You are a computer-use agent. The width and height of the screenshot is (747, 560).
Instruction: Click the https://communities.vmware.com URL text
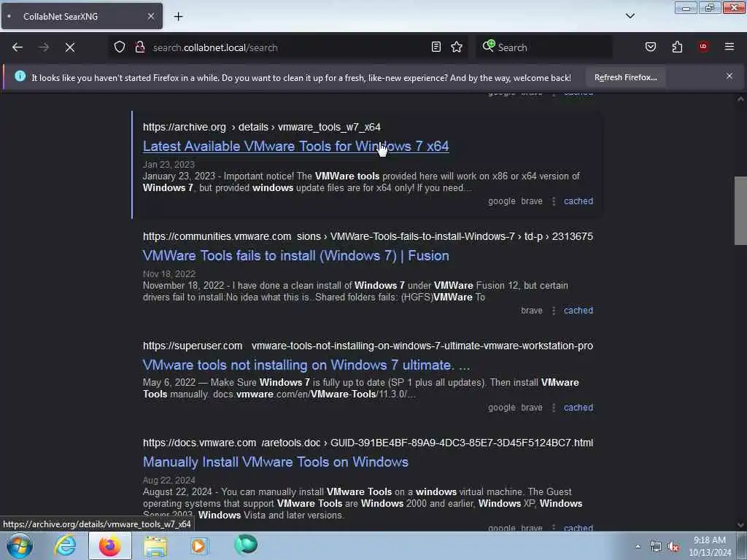tap(217, 237)
